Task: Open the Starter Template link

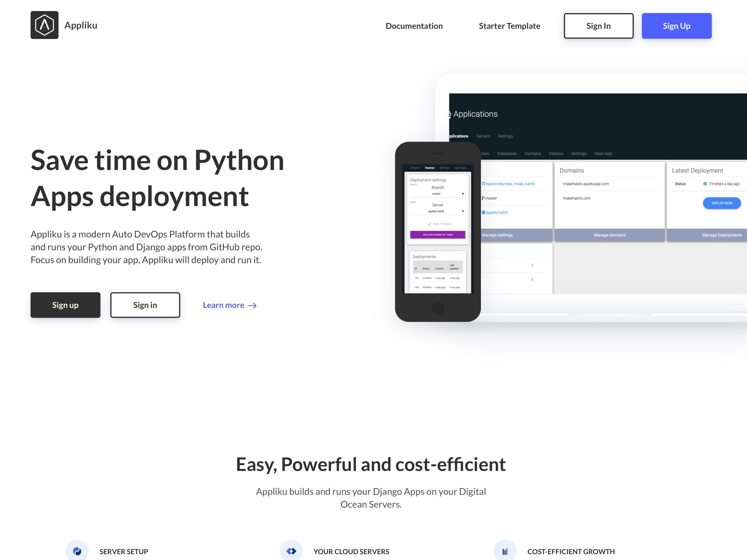Action: 509,26
